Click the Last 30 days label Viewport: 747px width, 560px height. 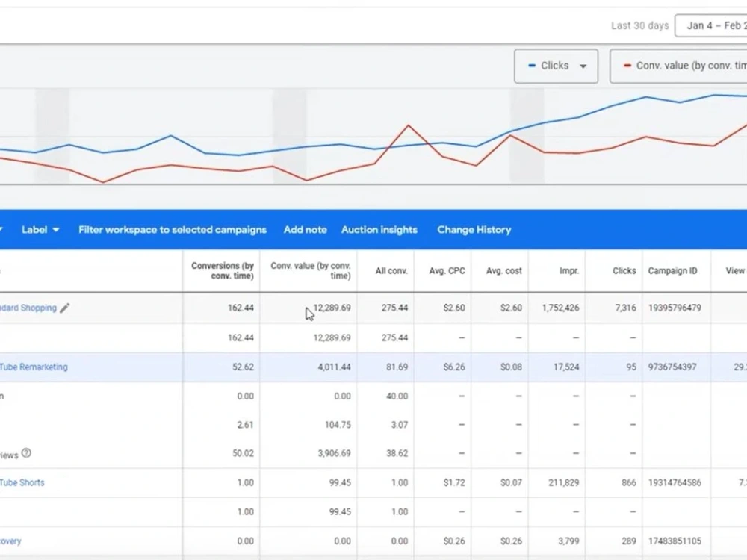640,25
